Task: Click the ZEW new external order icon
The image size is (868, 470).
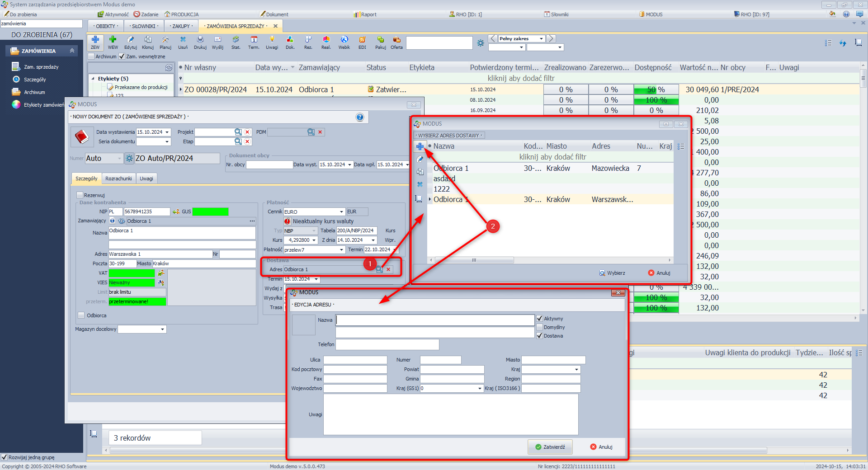Action: tap(95, 42)
